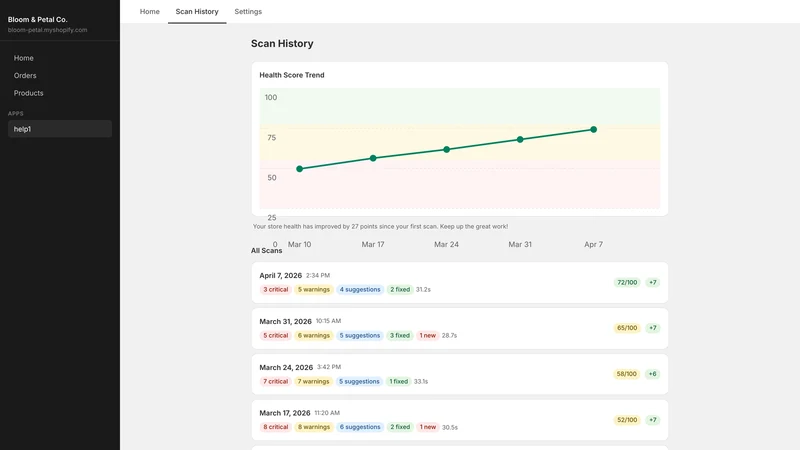Click the 7 critical badge

(x=276, y=382)
